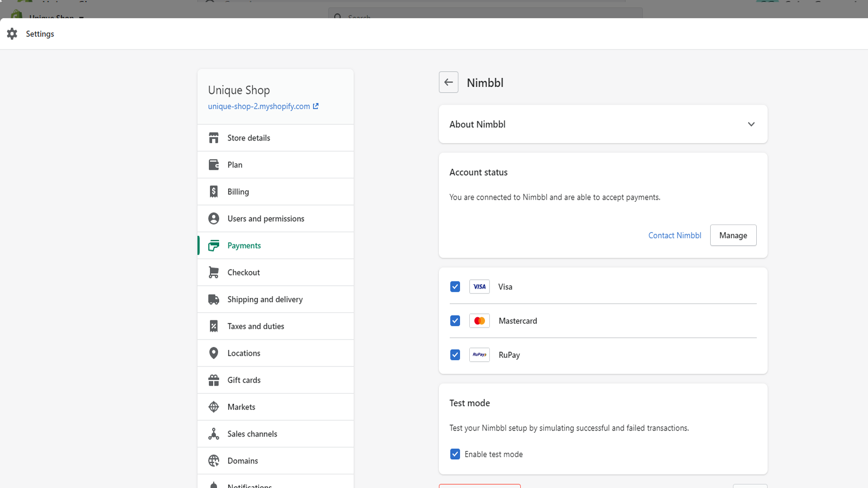Click the Users and permissions avatar icon

point(214,219)
